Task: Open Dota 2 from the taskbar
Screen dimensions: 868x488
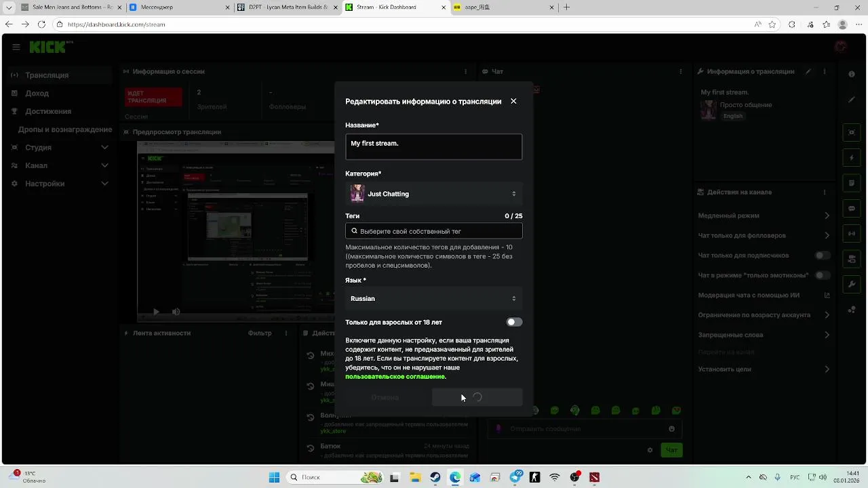Action: point(595,477)
